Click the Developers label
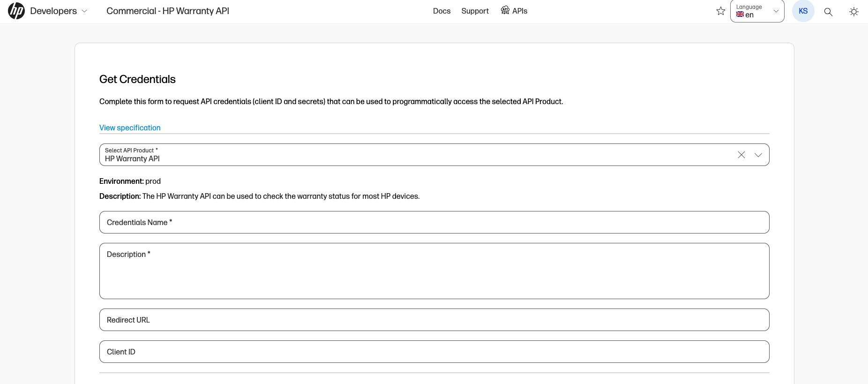Screen dimensions: 868x384 (53, 11)
